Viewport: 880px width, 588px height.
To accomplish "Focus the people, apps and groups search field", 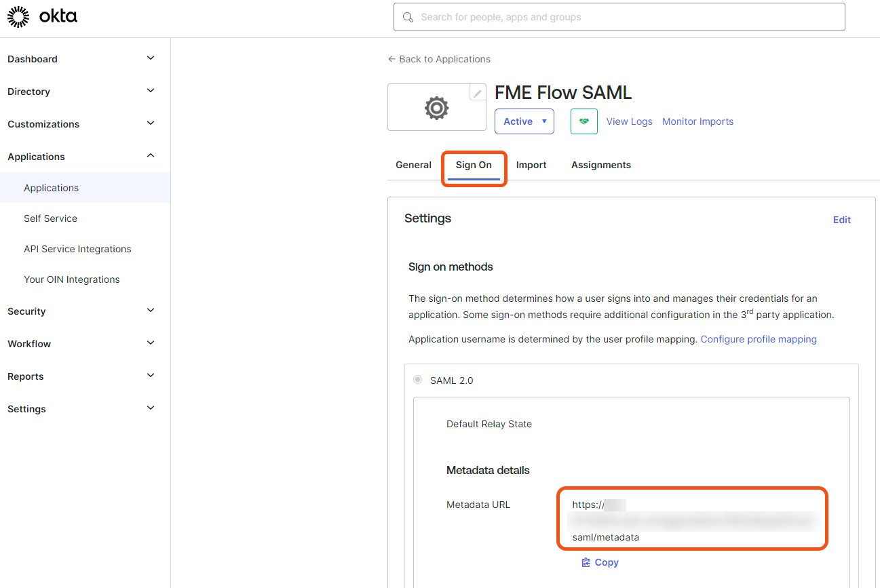I will (x=619, y=17).
